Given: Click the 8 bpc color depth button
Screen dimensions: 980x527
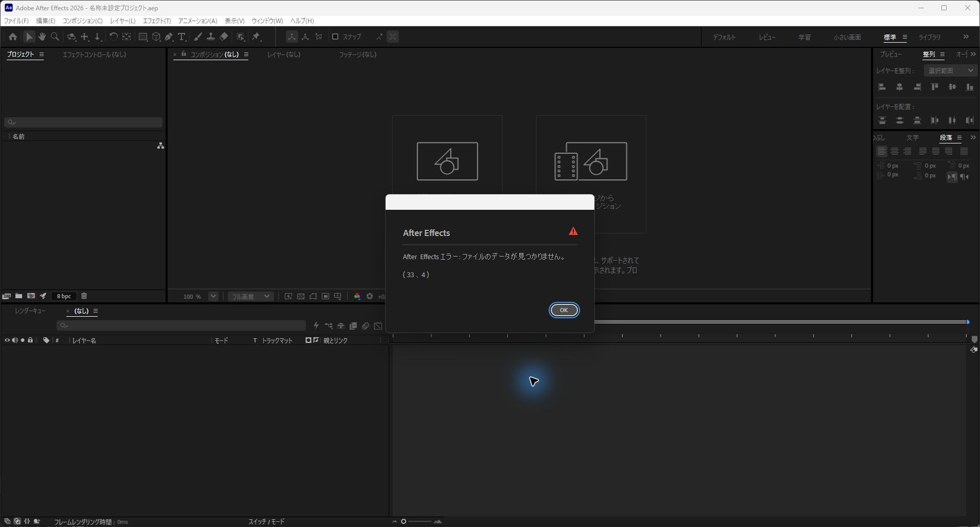Looking at the screenshot, I should coord(64,296).
